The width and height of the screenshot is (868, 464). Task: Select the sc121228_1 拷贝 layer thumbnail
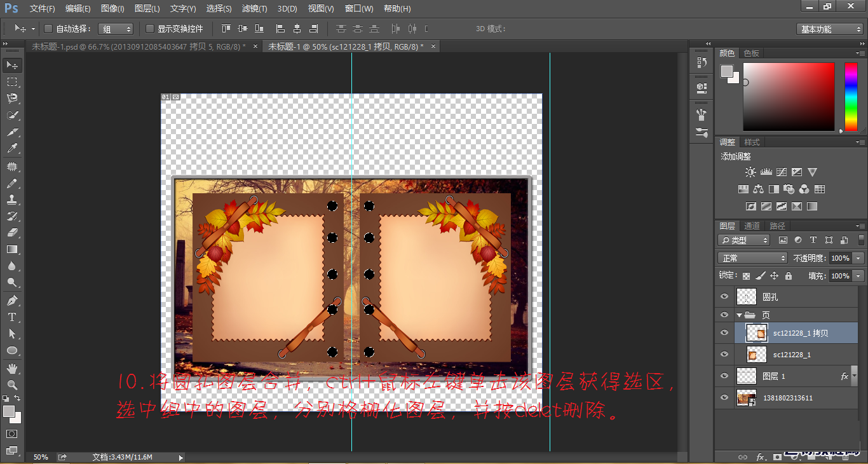[x=756, y=332]
